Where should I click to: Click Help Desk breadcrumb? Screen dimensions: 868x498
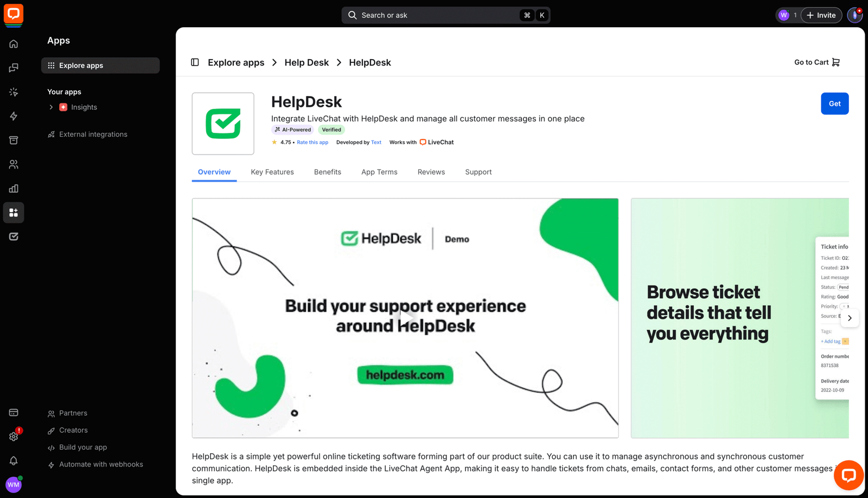point(307,62)
